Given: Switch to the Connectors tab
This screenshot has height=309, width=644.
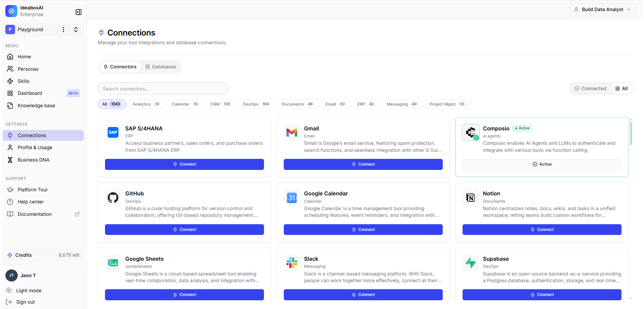Looking at the screenshot, I should [x=120, y=67].
